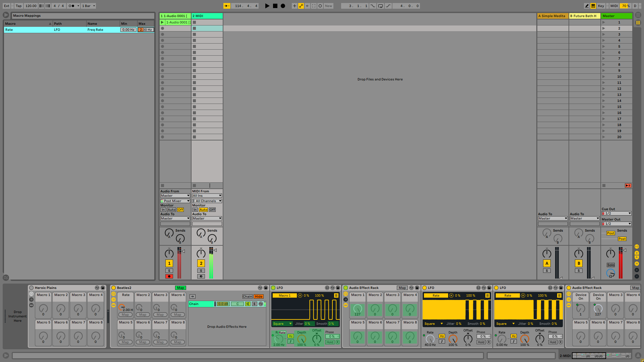Click the 120.00 tempo field

pyautogui.click(x=31, y=6)
